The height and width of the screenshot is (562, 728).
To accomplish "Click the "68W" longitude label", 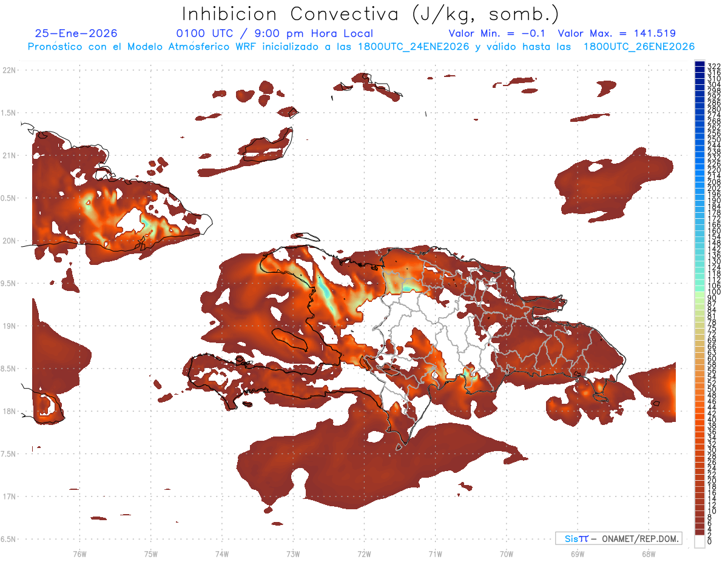I will tap(649, 554).
